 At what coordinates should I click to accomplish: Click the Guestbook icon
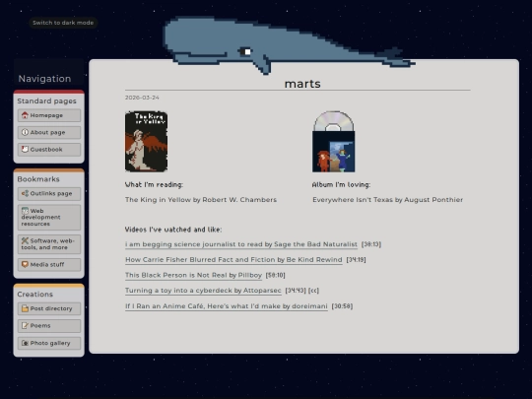[25, 150]
